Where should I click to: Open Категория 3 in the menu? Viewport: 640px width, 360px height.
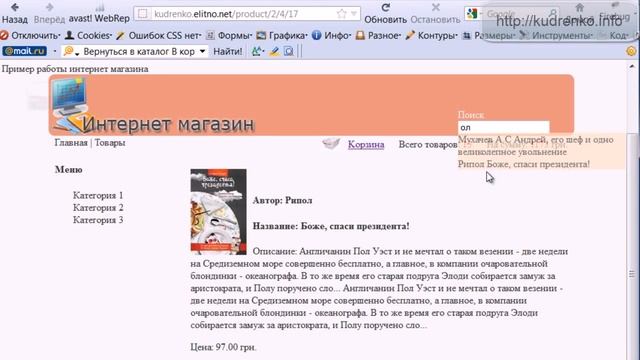pyautogui.click(x=98, y=220)
